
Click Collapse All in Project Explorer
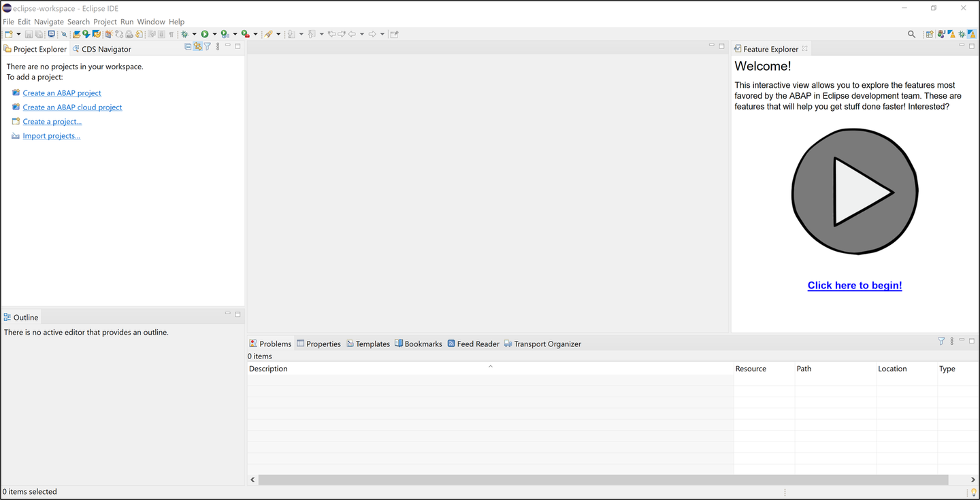(x=188, y=47)
